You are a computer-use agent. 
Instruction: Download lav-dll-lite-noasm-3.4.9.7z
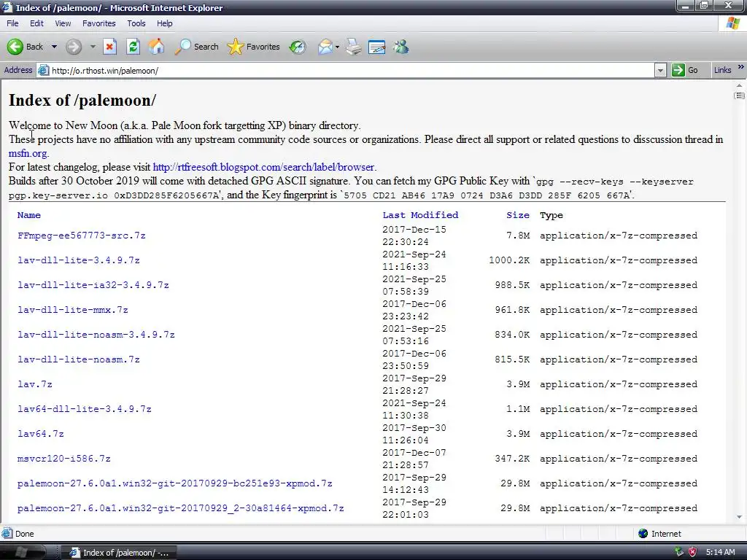click(96, 335)
